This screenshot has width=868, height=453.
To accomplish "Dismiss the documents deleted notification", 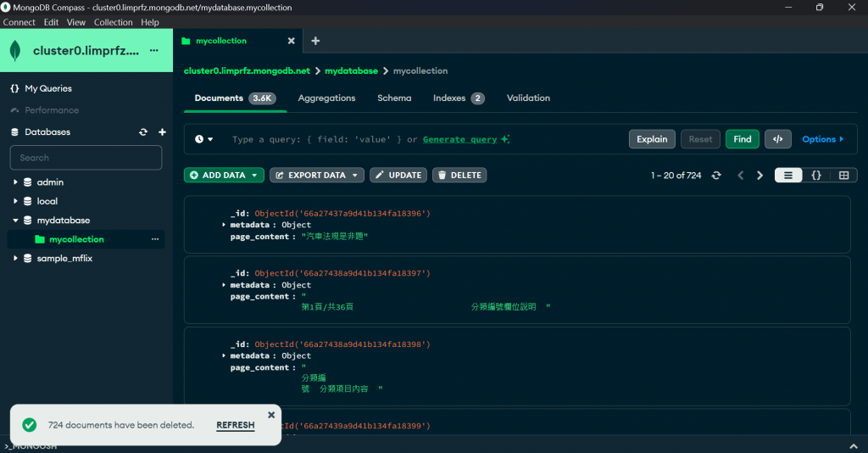I will 271,415.
